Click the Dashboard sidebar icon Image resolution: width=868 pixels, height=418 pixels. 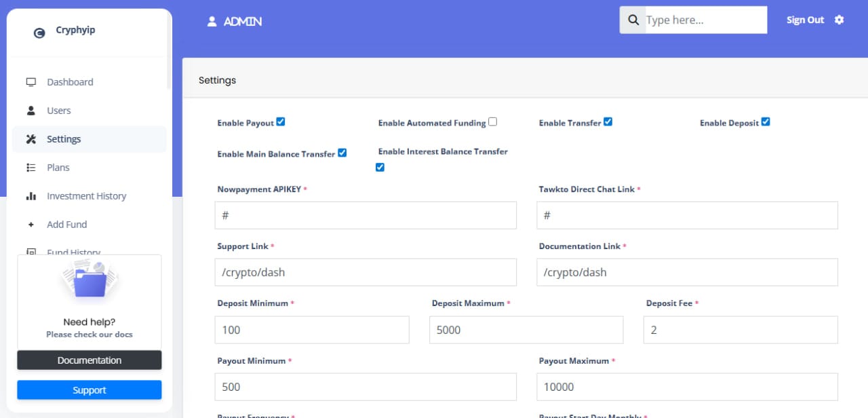[31, 81]
